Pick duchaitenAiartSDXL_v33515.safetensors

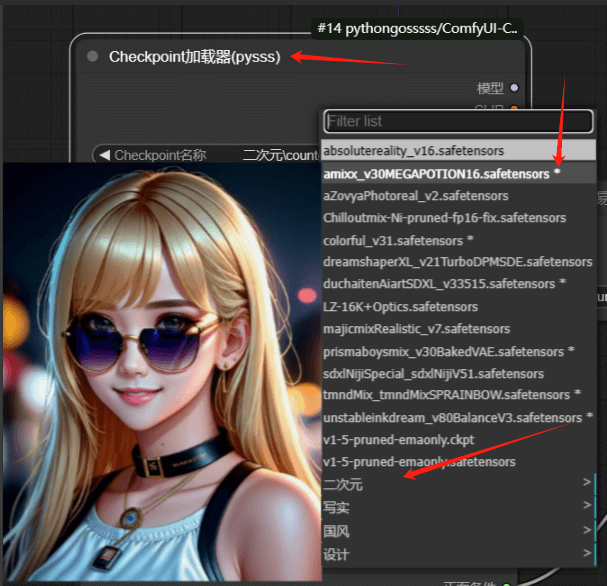click(458, 284)
